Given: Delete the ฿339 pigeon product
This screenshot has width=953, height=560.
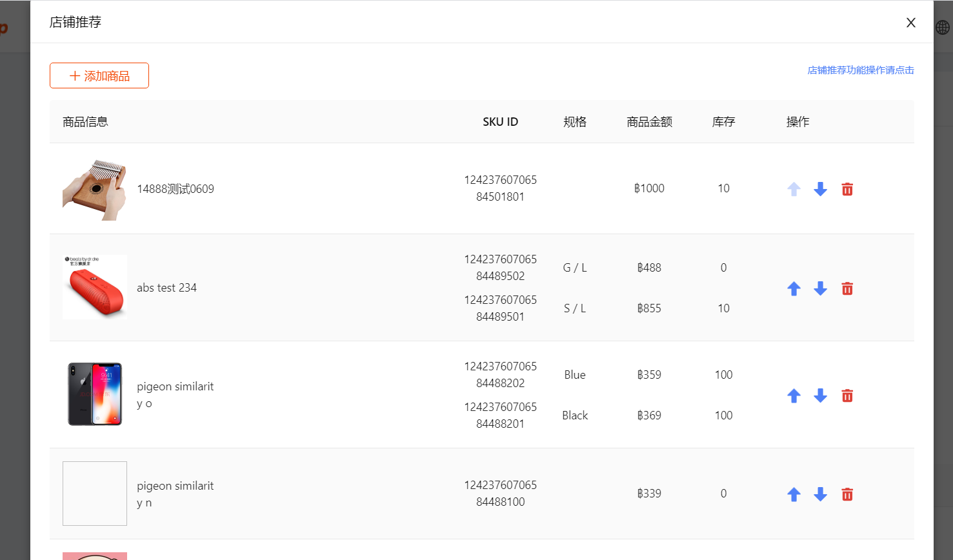Looking at the screenshot, I should 847,494.
